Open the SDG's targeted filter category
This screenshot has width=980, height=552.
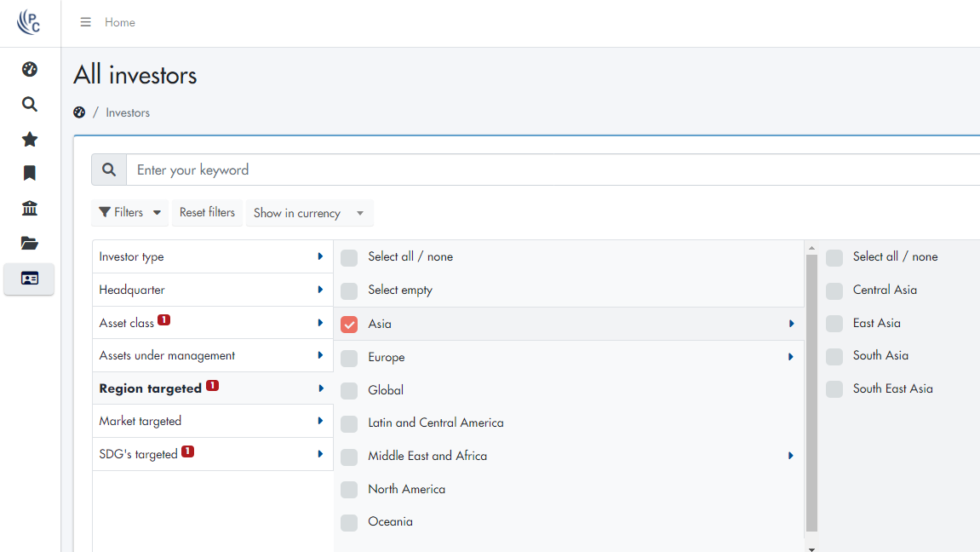pyautogui.click(x=211, y=454)
